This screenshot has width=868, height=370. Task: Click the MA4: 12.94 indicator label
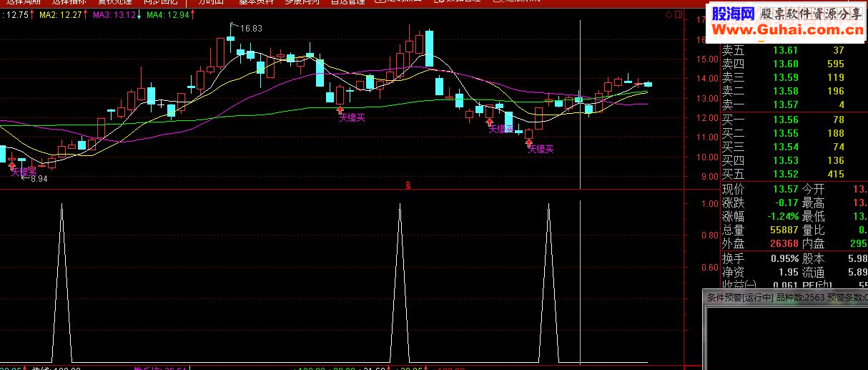click(168, 14)
